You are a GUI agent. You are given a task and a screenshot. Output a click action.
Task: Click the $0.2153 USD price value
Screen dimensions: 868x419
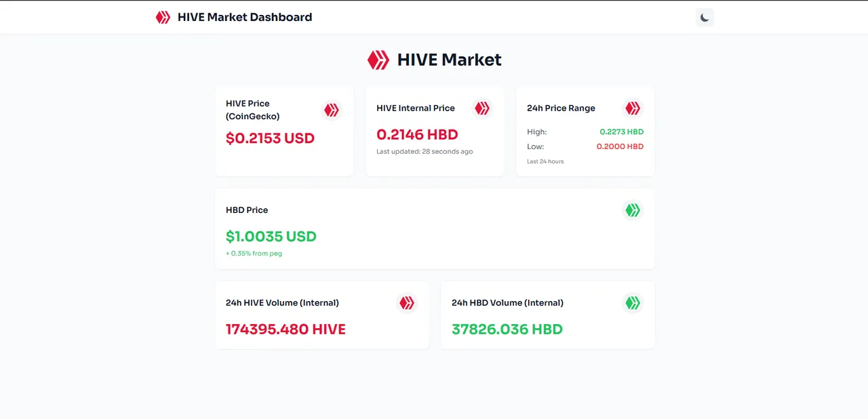(270, 138)
